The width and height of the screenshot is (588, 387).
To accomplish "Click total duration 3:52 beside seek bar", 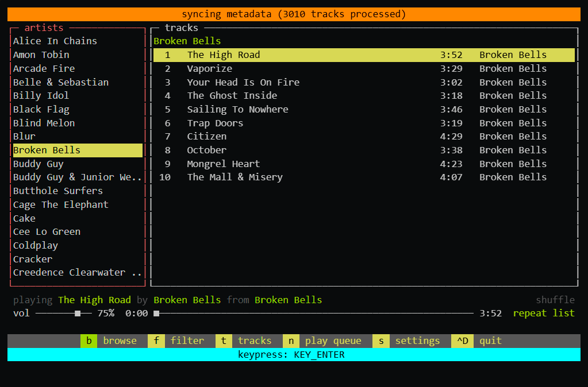I will (490, 313).
